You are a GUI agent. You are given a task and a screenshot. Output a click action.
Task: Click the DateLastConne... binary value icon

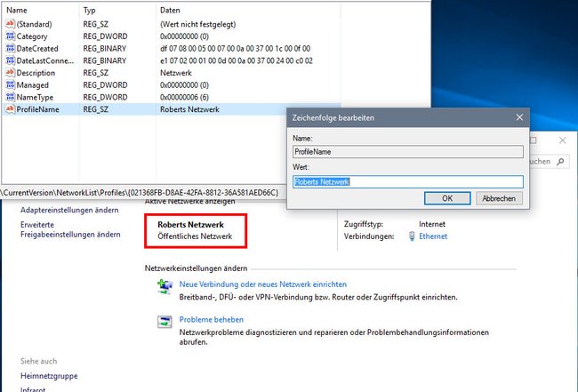(10, 60)
